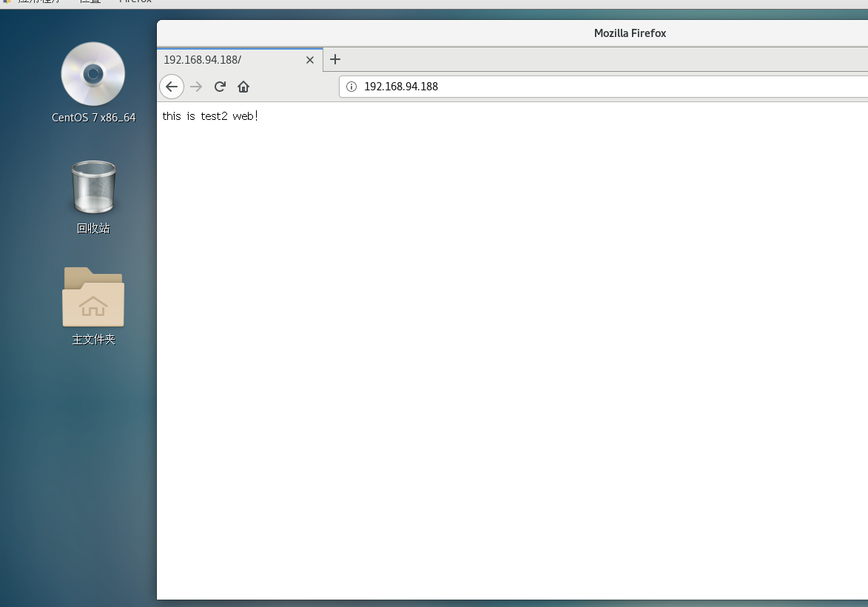This screenshot has width=868, height=607.
Task: Focus the address bar showing 192.168.94.188
Action: [603, 87]
